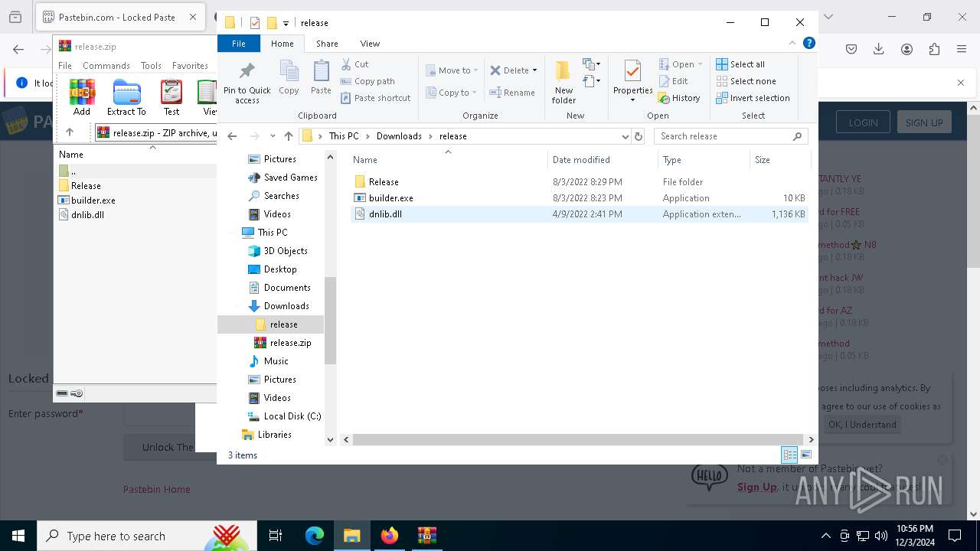The height and width of the screenshot is (551, 980).
Task: Select release.zip in navigation pane
Action: tap(283, 343)
